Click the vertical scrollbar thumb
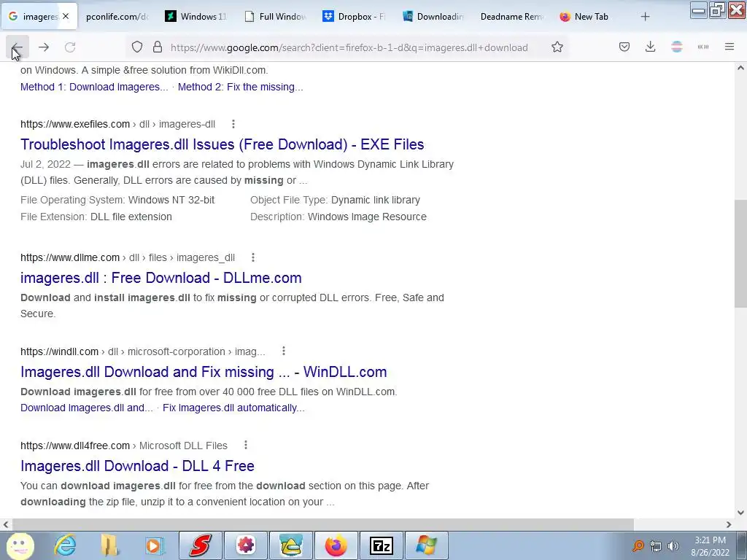The image size is (747, 560). (x=740, y=253)
